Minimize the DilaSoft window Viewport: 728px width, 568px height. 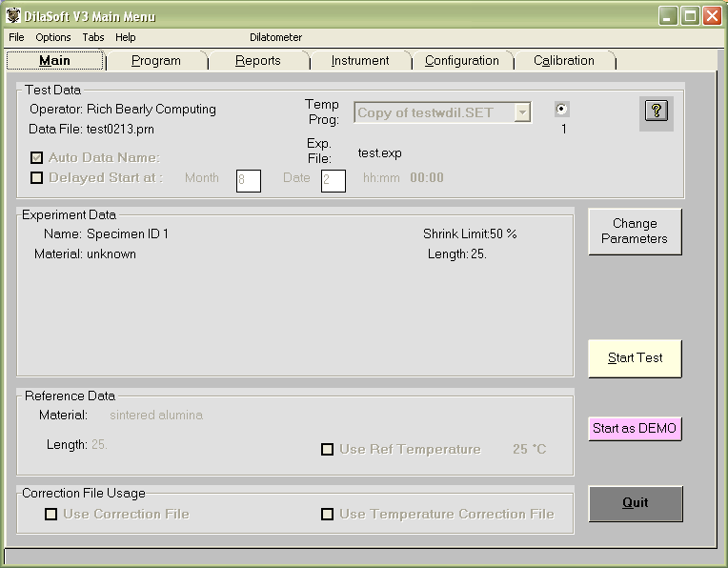pos(668,16)
